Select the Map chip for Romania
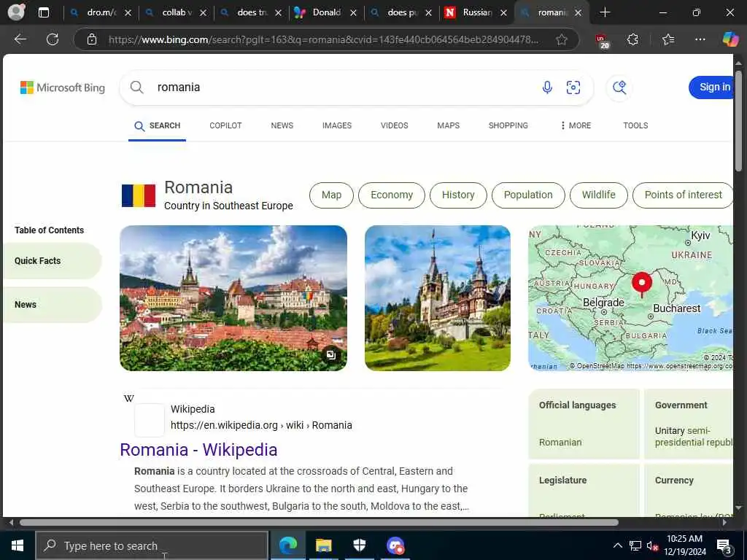The height and width of the screenshot is (560, 747). pyautogui.click(x=332, y=195)
